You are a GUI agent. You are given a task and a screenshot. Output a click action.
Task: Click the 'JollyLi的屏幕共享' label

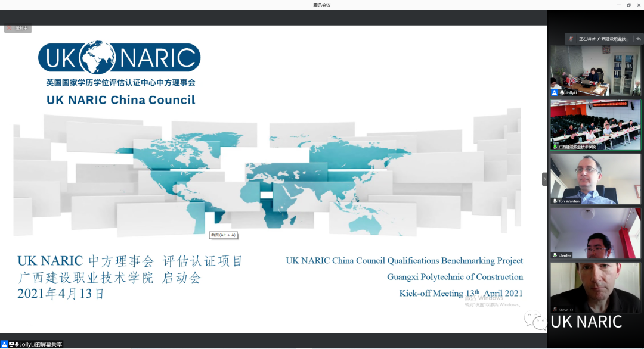tap(41, 344)
